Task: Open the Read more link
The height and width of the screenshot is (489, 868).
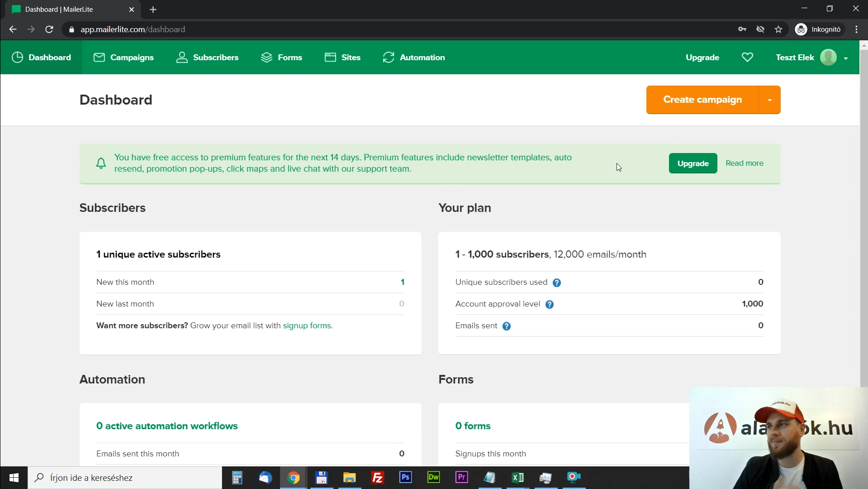Action: click(745, 163)
